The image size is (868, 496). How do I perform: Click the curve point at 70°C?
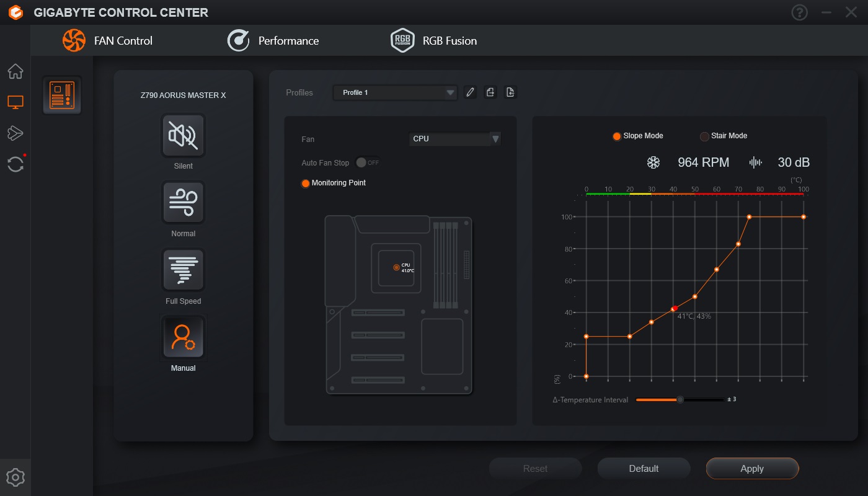tap(738, 244)
